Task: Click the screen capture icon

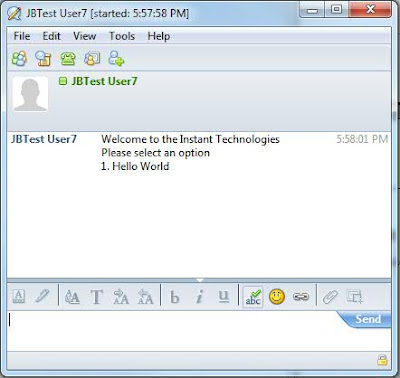Action: pyautogui.click(x=354, y=296)
